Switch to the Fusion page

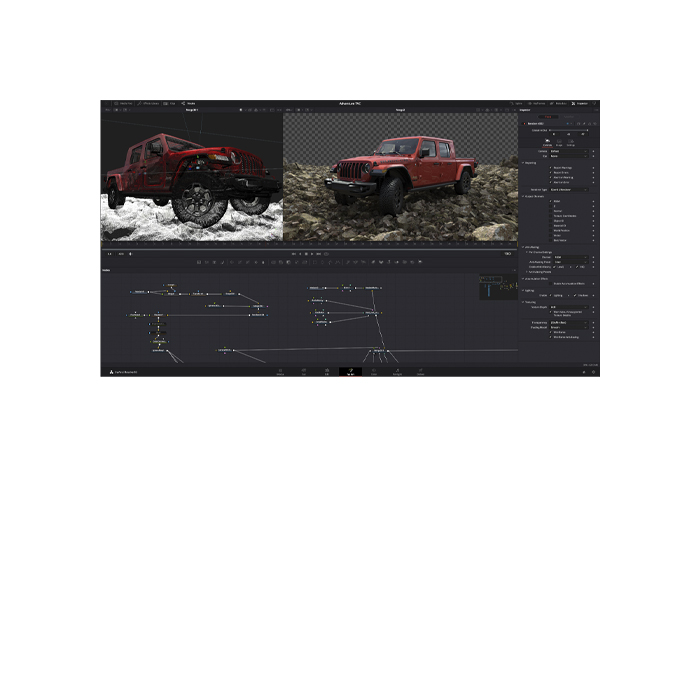pos(350,372)
